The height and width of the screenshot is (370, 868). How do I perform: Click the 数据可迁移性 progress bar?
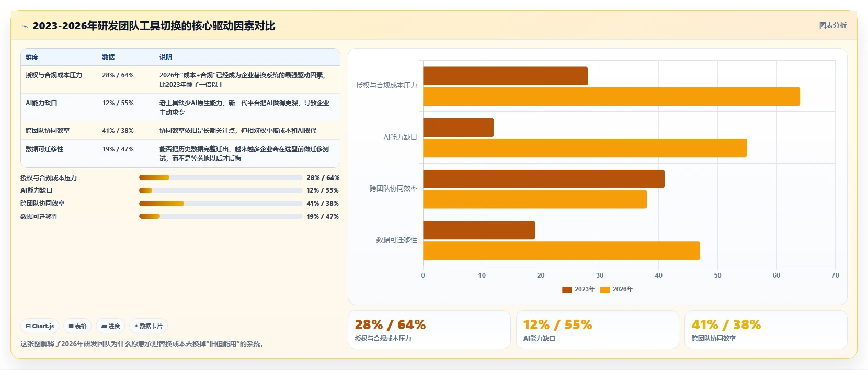(x=221, y=216)
